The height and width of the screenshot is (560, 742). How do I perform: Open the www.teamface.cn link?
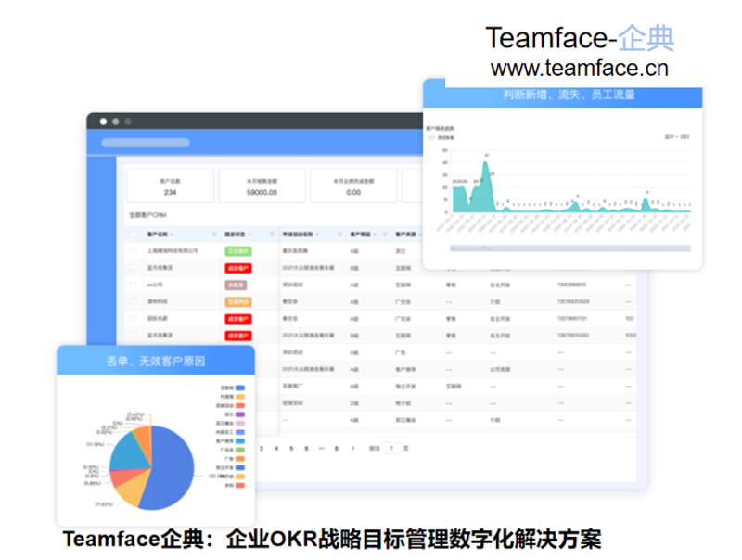(579, 68)
